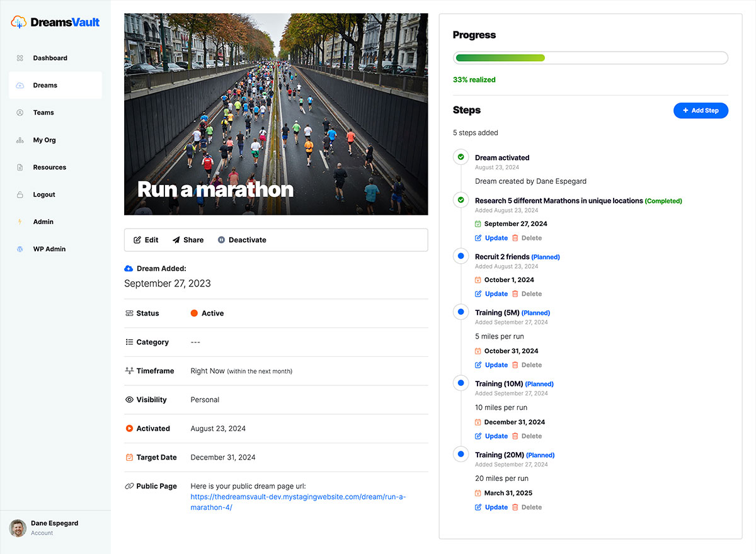Click the Status icon

tap(129, 314)
